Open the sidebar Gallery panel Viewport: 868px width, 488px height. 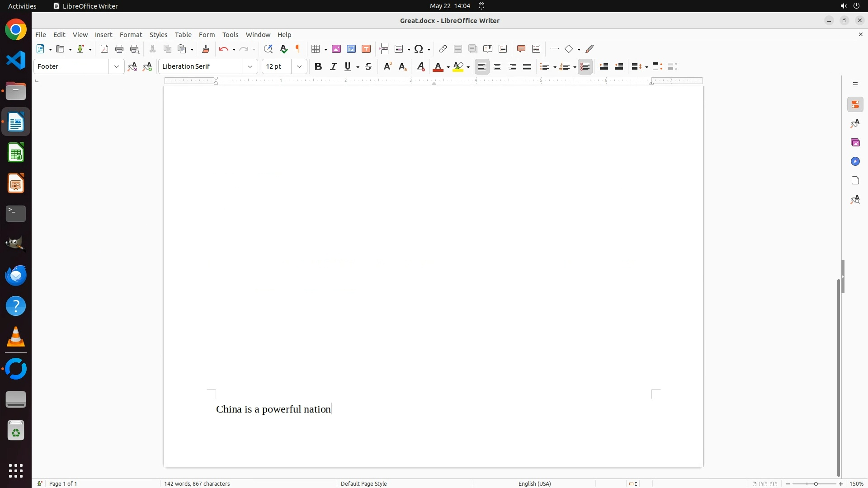click(x=855, y=142)
